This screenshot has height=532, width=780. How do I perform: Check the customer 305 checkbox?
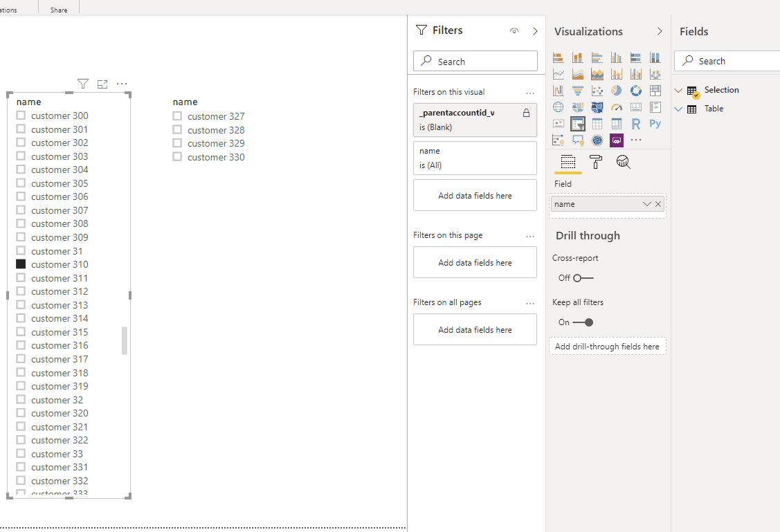pyautogui.click(x=21, y=183)
